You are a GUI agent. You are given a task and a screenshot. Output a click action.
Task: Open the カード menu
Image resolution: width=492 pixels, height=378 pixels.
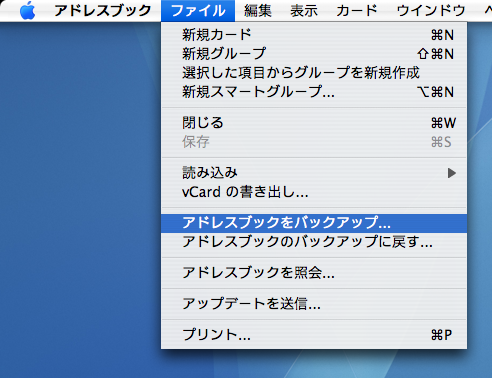pyautogui.click(x=357, y=11)
